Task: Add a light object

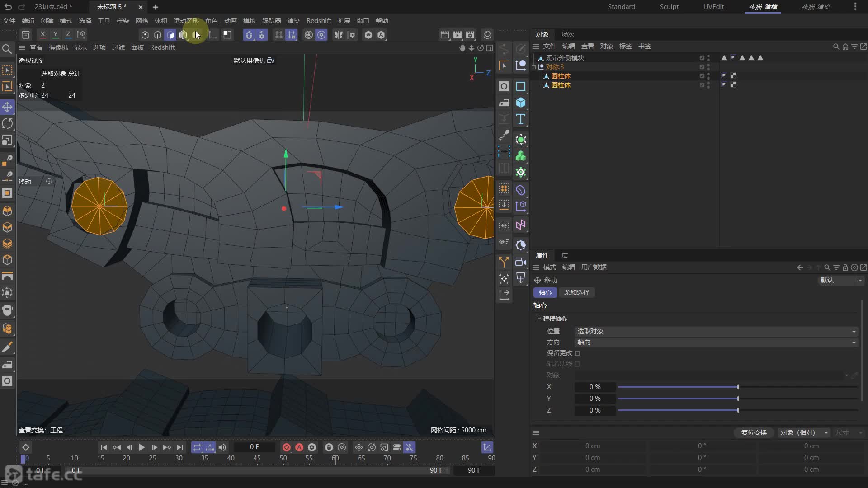Action: pyautogui.click(x=521, y=278)
